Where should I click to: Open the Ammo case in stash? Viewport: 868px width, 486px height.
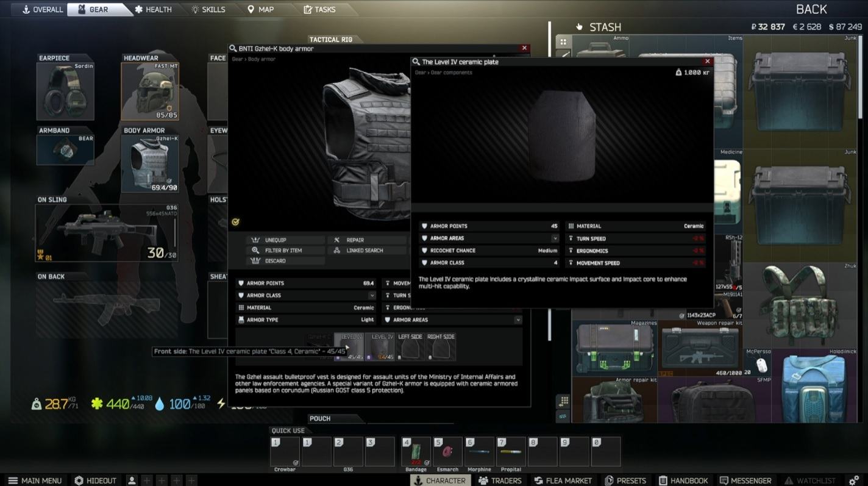[600, 46]
